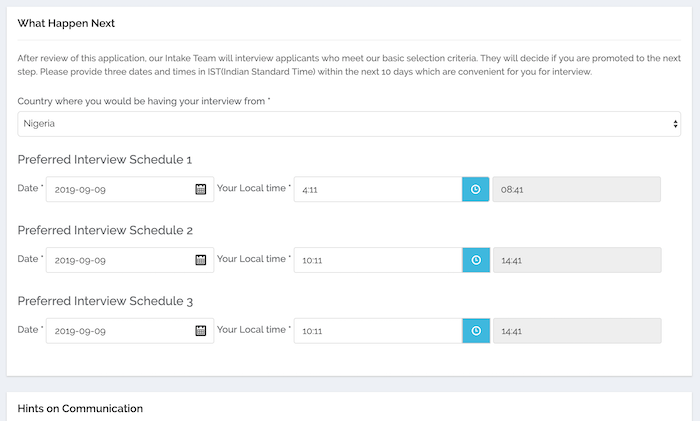The image size is (700, 421).
Task: Select Schedule 1 date field 2019-09-09
Action: click(130, 189)
